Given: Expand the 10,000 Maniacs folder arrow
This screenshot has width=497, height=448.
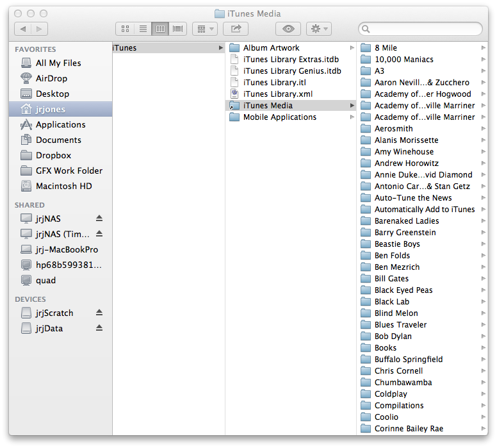Looking at the screenshot, I should [483, 60].
